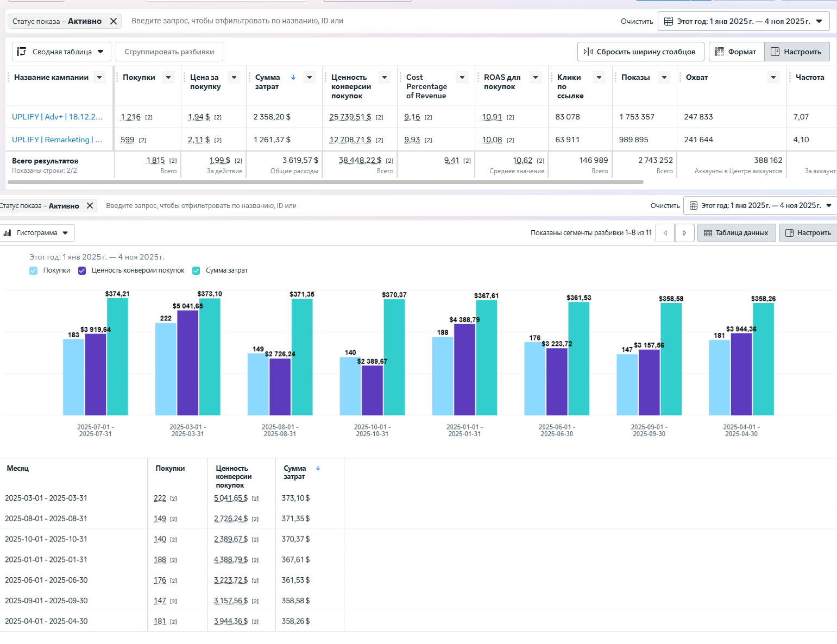Click ROAS value '10,08' in Remarketing row

[x=492, y=140]
